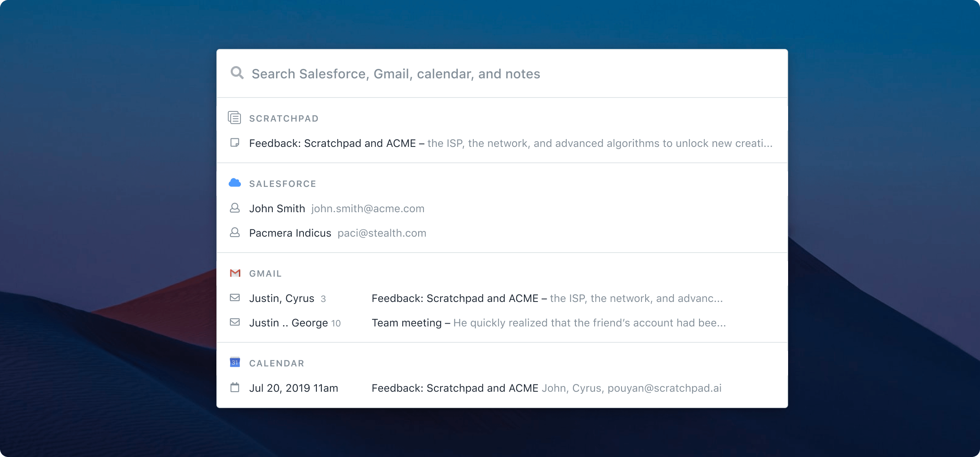980x457 pixels.
Task: Click the note icon beside Feedback note
Action: [x=234, y=142]
